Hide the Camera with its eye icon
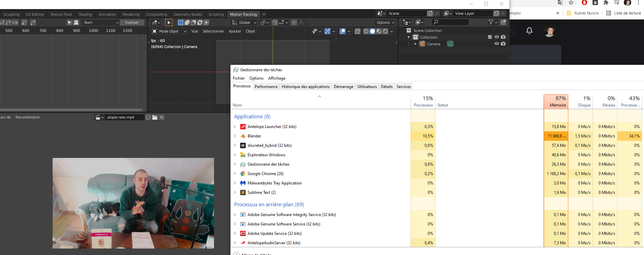This screenshot has height=255, width=644. [497, 44]
